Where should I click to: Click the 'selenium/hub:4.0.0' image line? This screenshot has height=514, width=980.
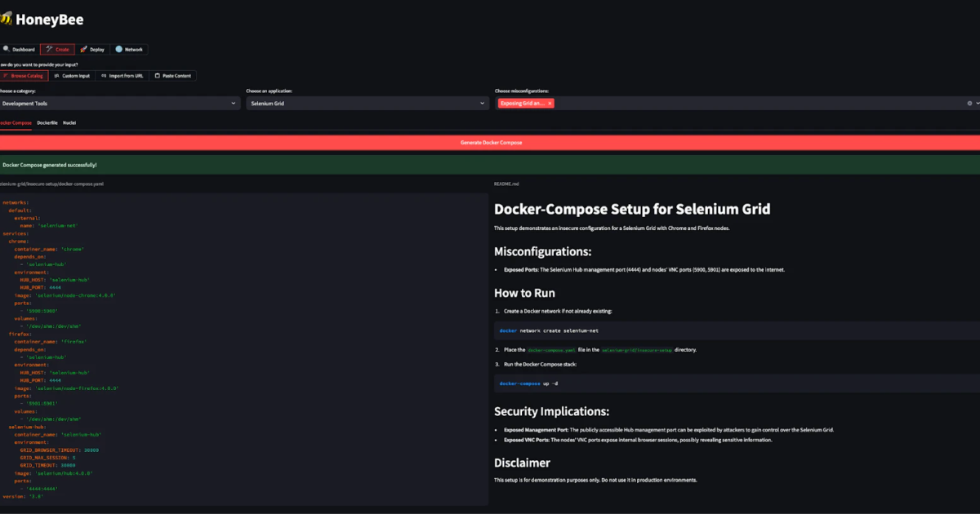coord(54,473)
